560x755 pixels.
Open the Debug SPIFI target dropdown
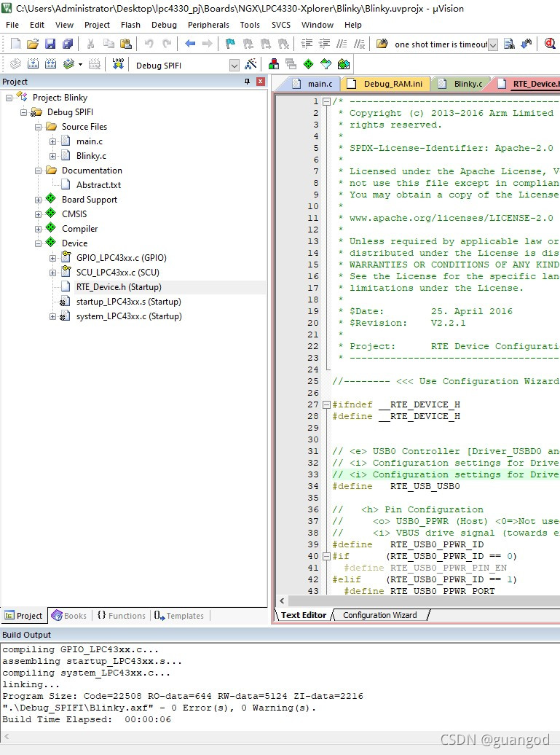click(x=234, y=66)
